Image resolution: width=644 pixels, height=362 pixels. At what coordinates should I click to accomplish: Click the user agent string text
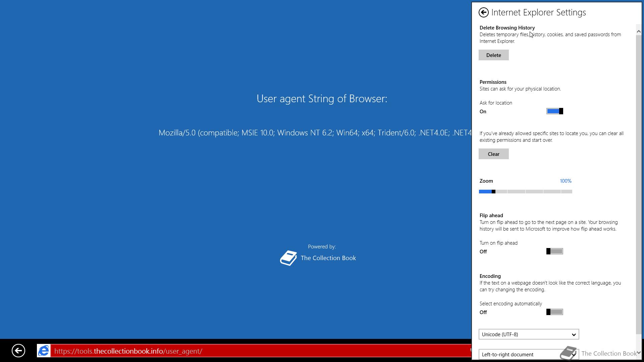315,133
